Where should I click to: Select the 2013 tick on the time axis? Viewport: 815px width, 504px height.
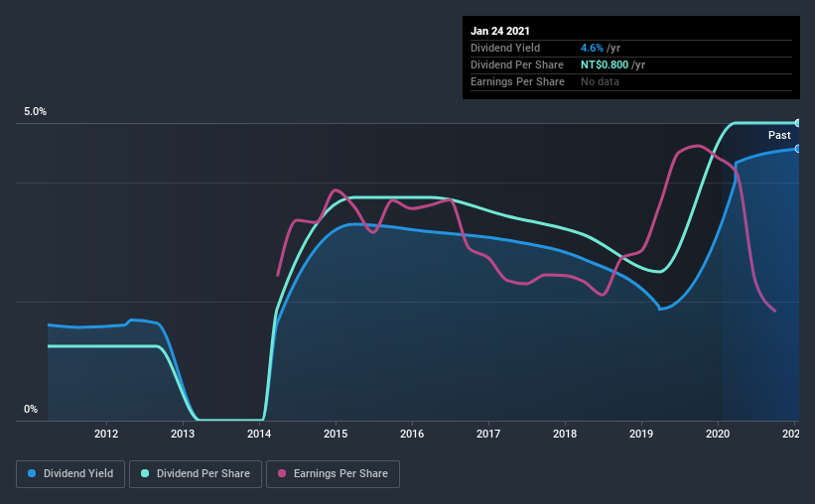click(x=183, y=434)
